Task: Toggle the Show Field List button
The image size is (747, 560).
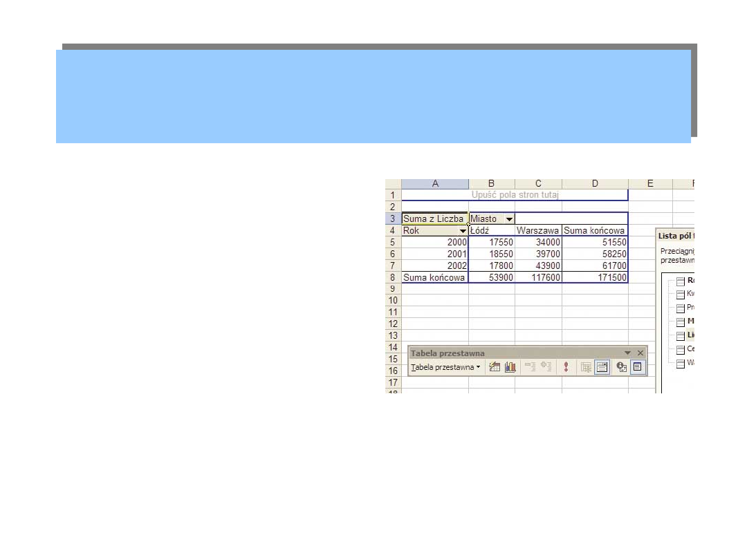Action: [x=637, y=367]
